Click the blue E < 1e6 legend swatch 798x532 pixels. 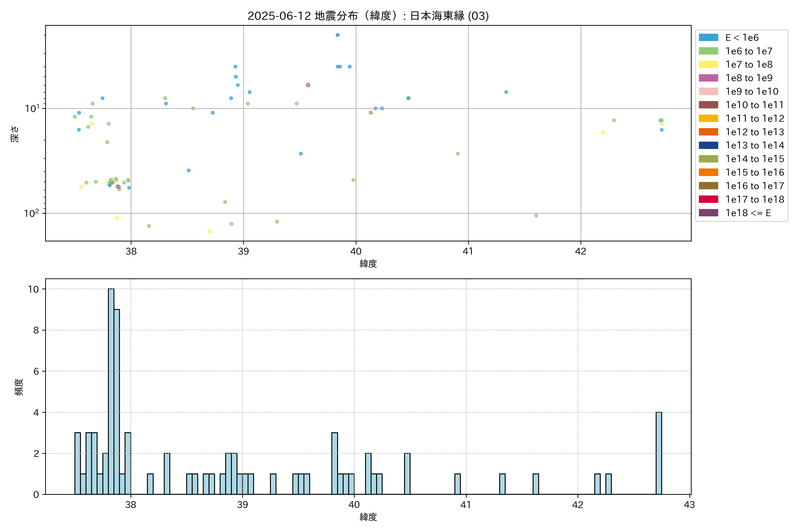pos(708,38)
